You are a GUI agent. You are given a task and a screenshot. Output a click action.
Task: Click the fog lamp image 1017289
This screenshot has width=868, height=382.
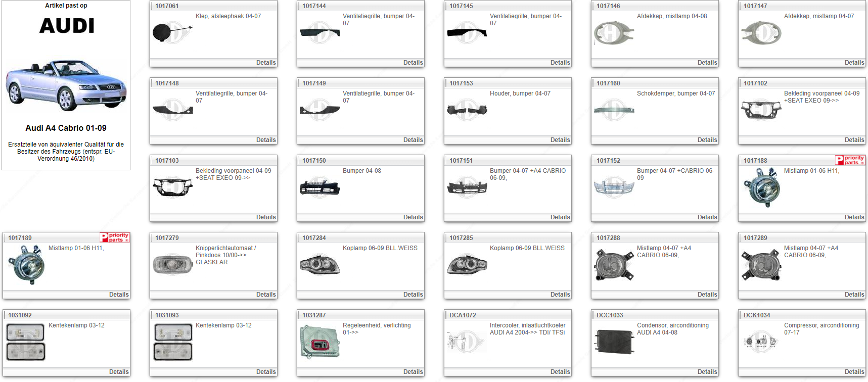coord(761,265)
